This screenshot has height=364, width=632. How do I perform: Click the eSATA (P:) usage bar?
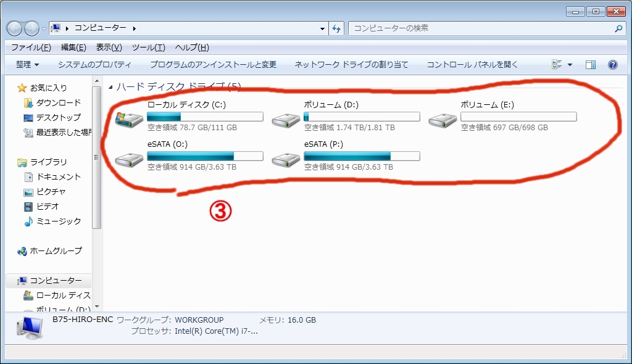tap(362, 157)
